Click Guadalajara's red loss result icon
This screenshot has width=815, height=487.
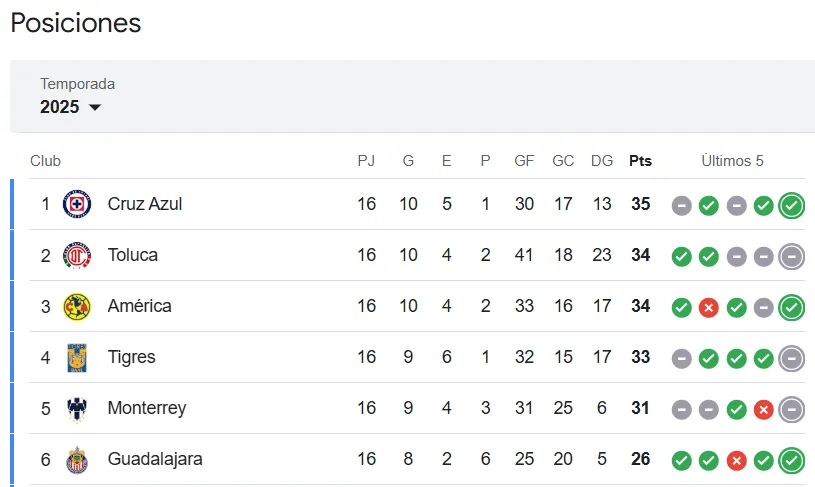click(x=737, y=460)
